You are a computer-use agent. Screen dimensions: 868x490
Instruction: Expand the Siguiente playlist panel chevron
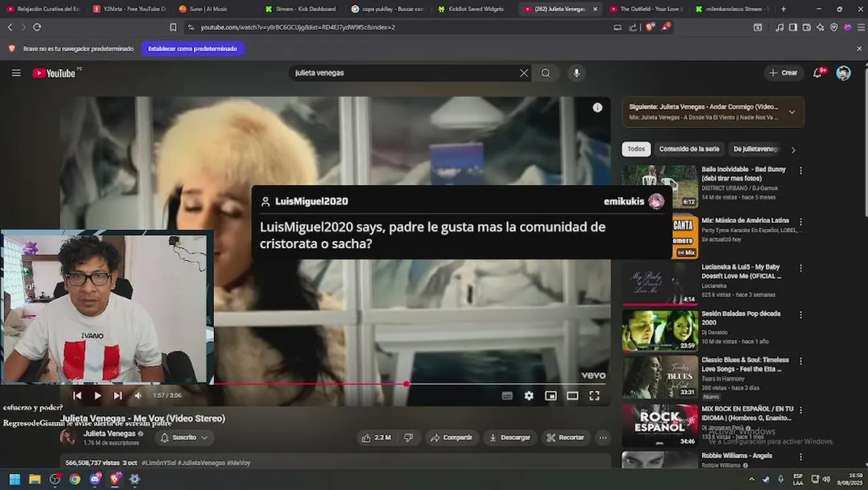pyautogui.click(x=792, y=112)
